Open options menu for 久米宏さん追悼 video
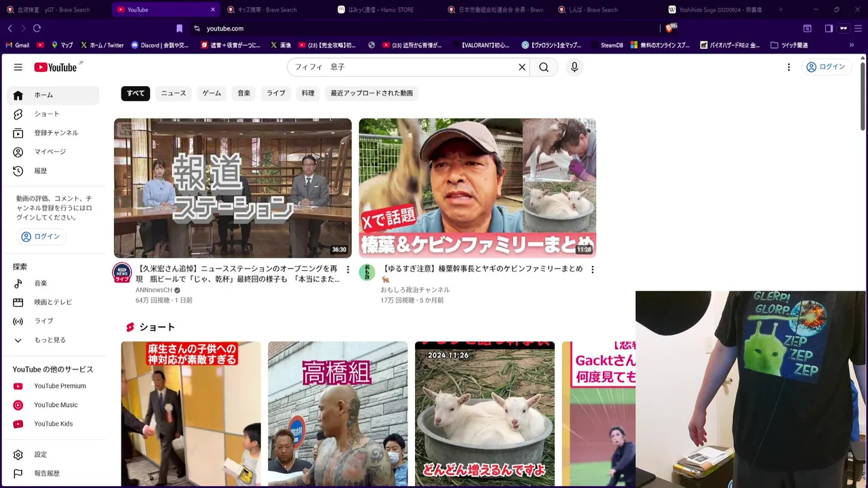 [348, 270]
